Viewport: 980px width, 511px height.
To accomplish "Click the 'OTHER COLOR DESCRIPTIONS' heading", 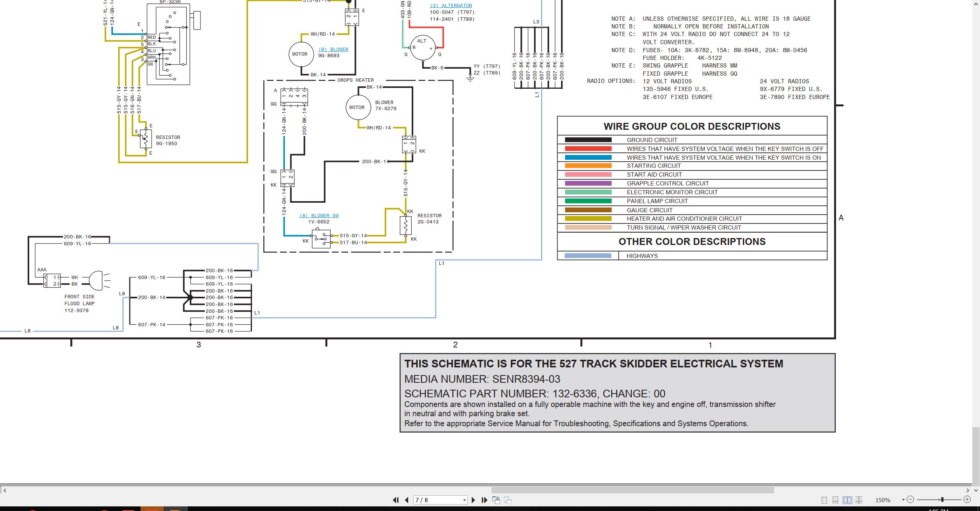I will (x=692, y=241).
